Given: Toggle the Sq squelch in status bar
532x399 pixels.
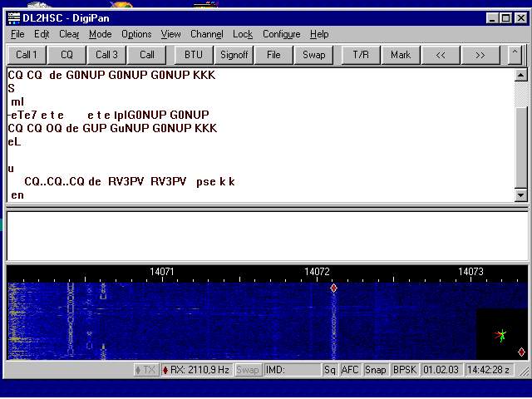Looking at the screenshot, I should pos(330,370).
